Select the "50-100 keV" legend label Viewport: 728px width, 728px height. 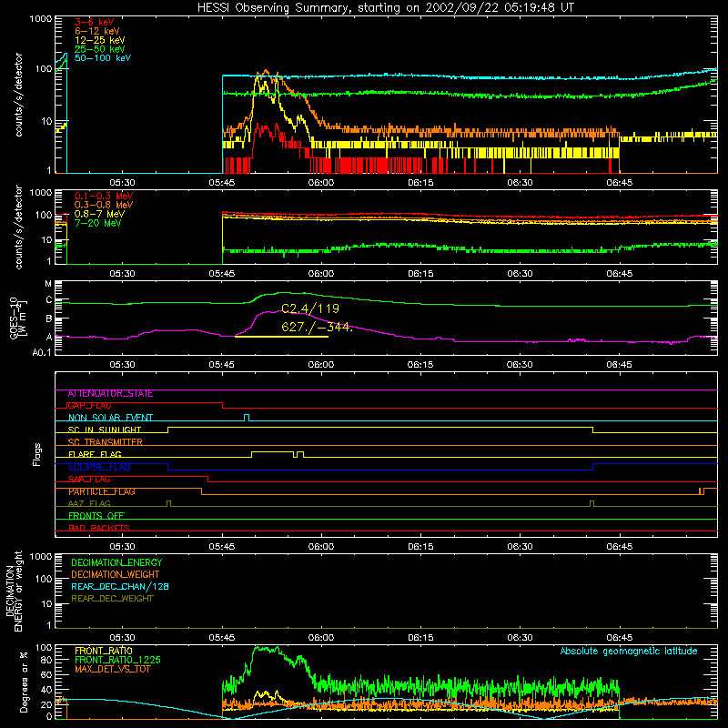[103, 58]
